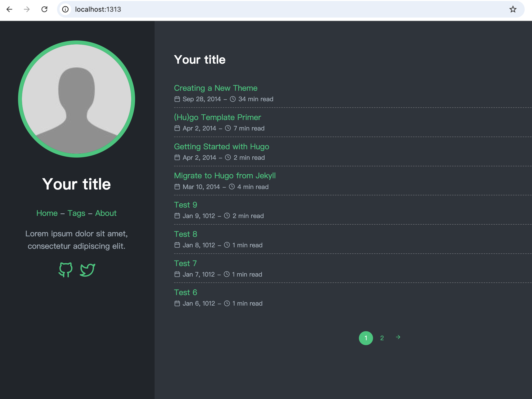Bookmark this page with star icon
The image size is (532, 399).
click(513, 9)
